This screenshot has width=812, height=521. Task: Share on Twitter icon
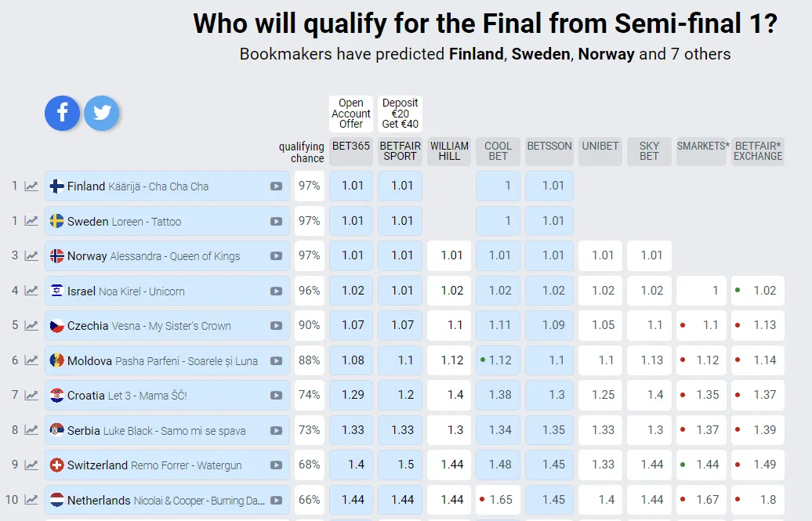click(x=102, y=113)
